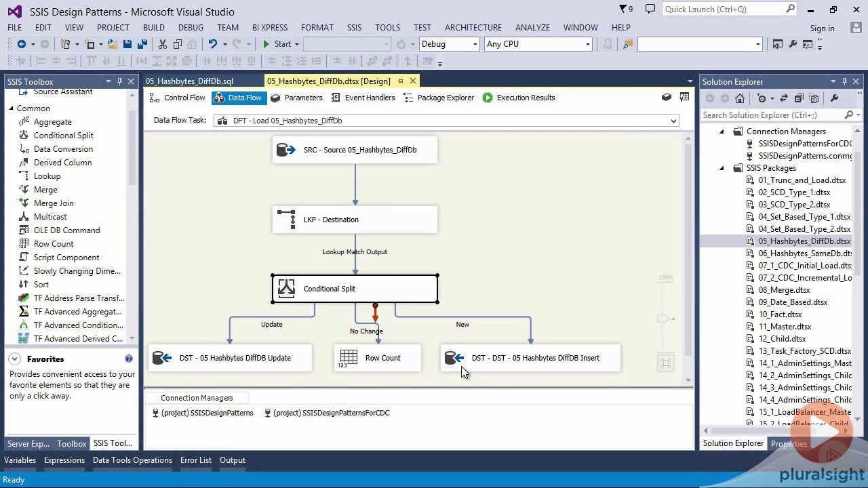868x488 pixels.
Task: Click the Variables grid designer icon
Action: (x=684, y=98)
